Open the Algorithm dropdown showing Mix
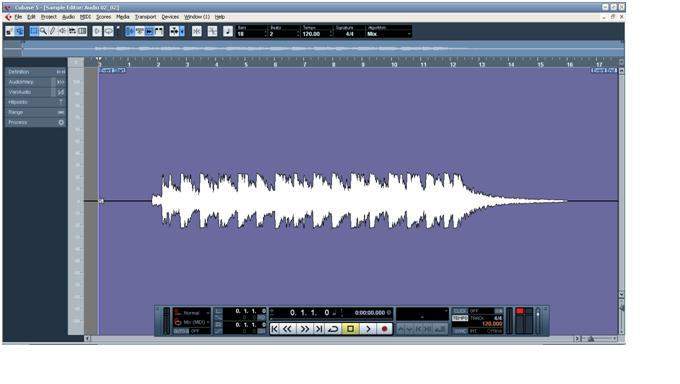680x384 pixels. tap(389, 34)
